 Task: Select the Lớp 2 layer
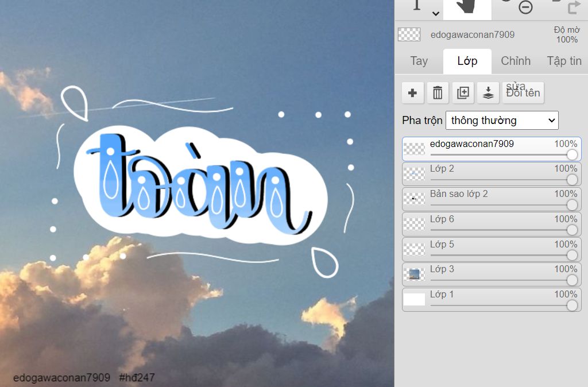[x=492, y=174]
